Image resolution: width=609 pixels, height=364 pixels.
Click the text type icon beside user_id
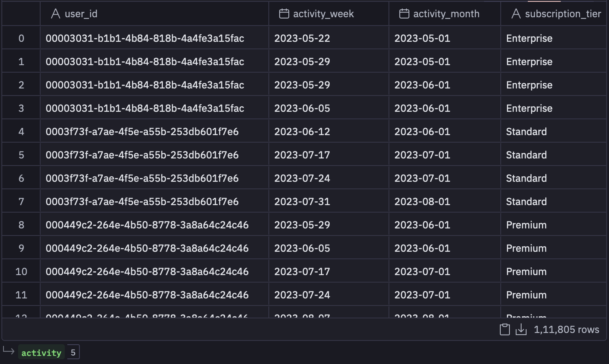pyautogui.click(x=55, y=14)
